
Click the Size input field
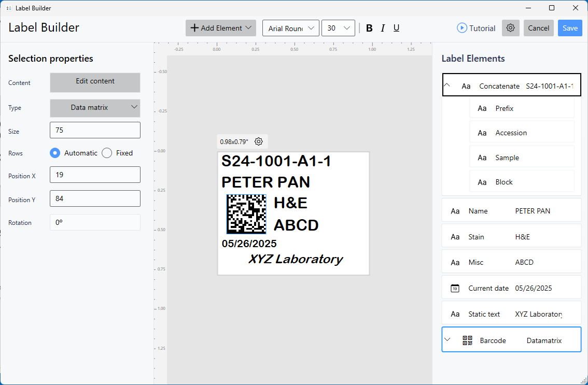pos(95,130)
